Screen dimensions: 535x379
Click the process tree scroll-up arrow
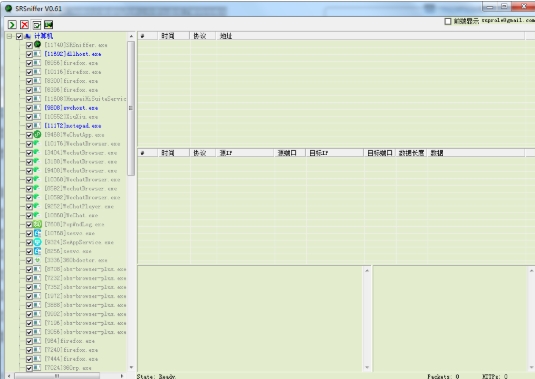(x=131, y=36)
